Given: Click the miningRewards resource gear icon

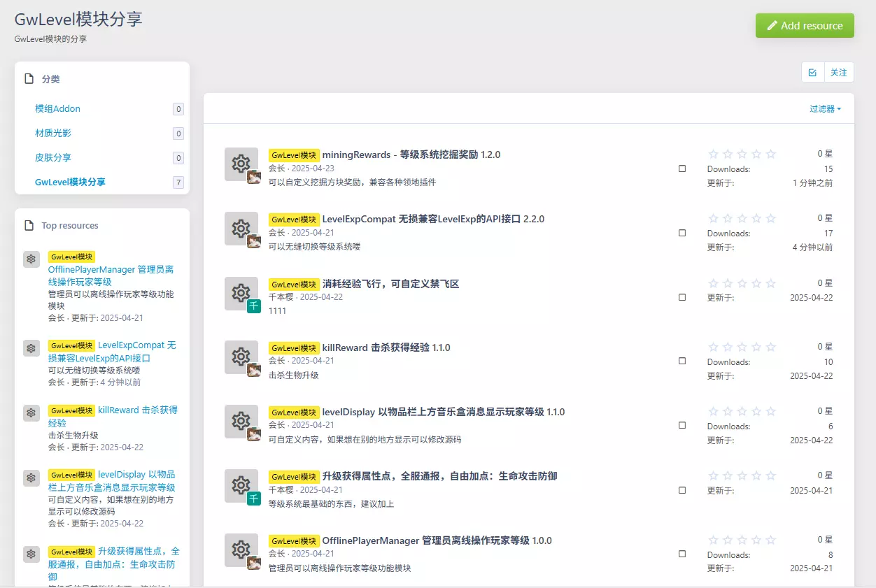Looking at the screenshot, I should point(241,164).
